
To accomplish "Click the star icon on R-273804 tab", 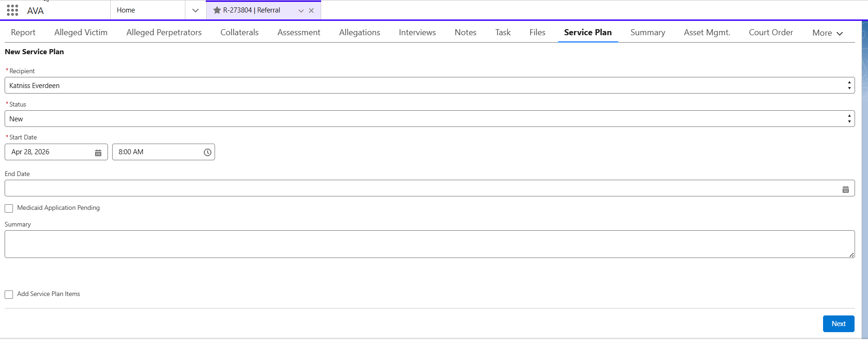I will [x=217, y=10].
